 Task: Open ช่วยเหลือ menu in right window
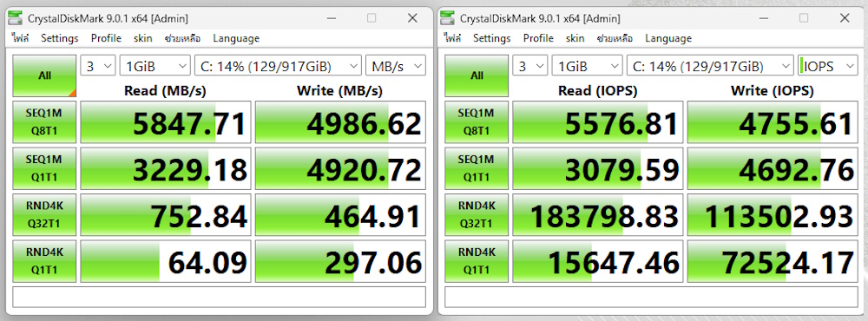click(x=615, y=38)
